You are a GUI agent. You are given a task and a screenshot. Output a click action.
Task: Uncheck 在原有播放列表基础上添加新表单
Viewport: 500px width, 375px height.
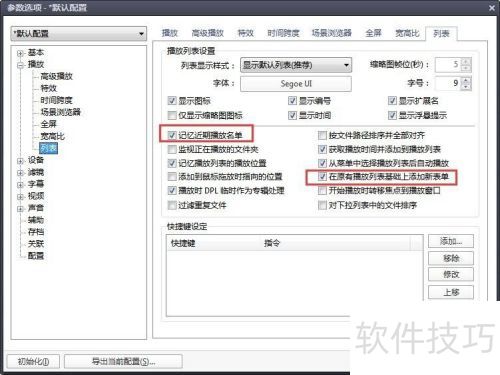tap(322, 177)
